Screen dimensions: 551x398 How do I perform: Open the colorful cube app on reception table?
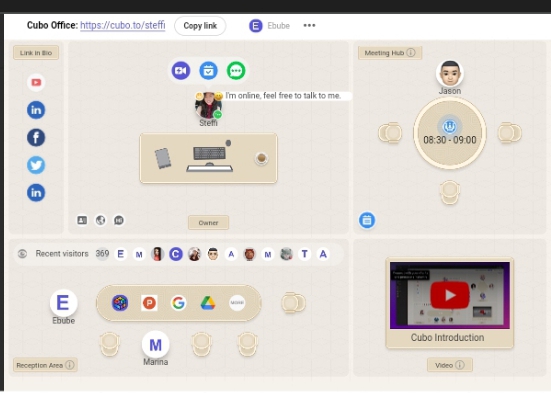coord(120,303)
